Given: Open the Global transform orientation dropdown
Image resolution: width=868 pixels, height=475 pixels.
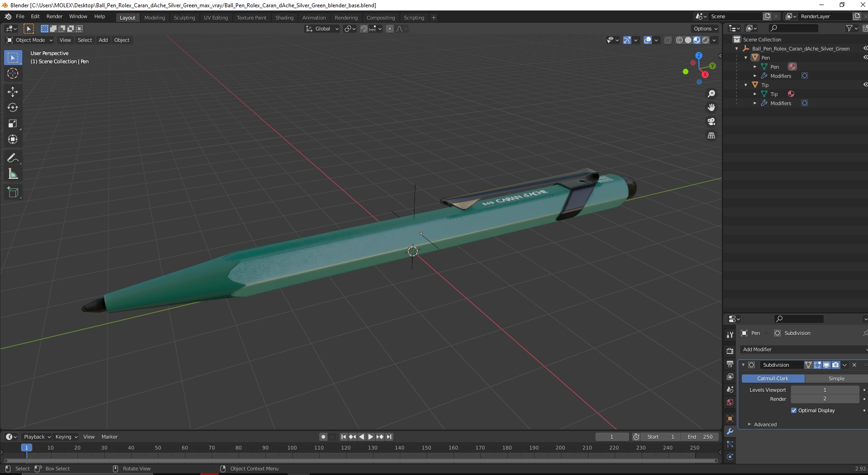Looking at the screenshot, I should 322,29.
